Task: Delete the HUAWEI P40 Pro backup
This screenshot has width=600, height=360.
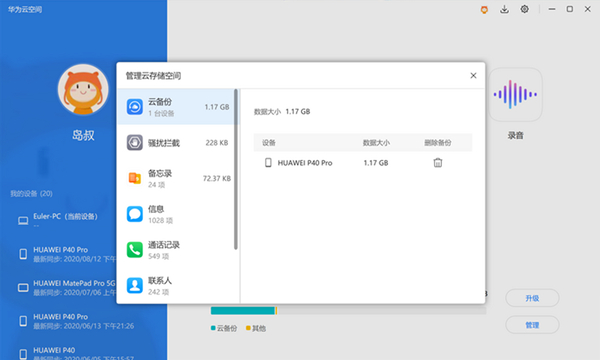Action: coord(438,163)
